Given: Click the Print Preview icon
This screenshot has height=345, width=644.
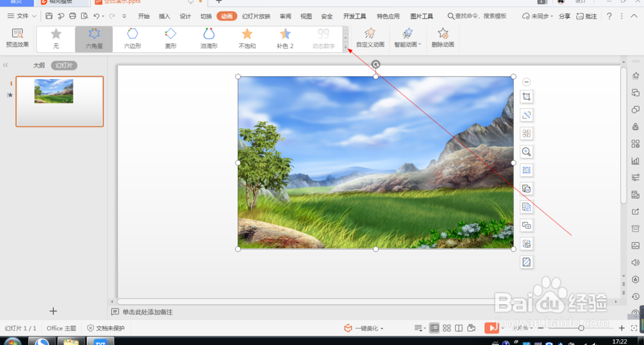Looking at the screenshot, I should click(84, 16).
